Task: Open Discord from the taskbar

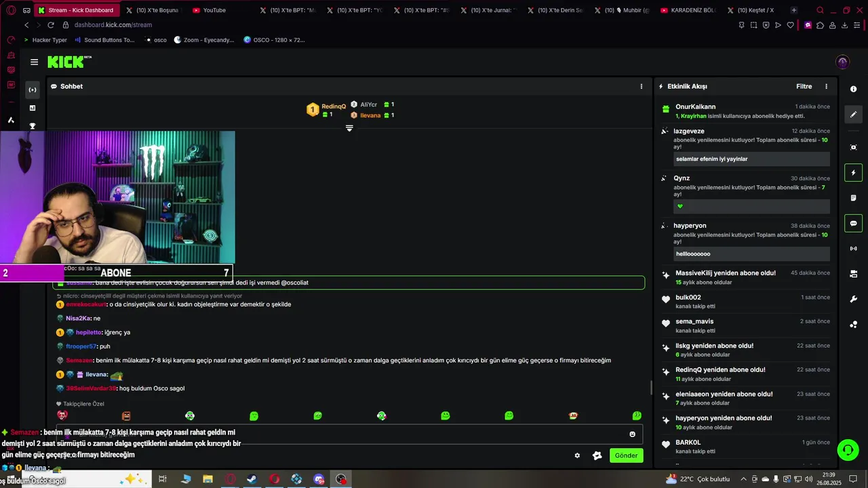Action: [x=319, y=479]
